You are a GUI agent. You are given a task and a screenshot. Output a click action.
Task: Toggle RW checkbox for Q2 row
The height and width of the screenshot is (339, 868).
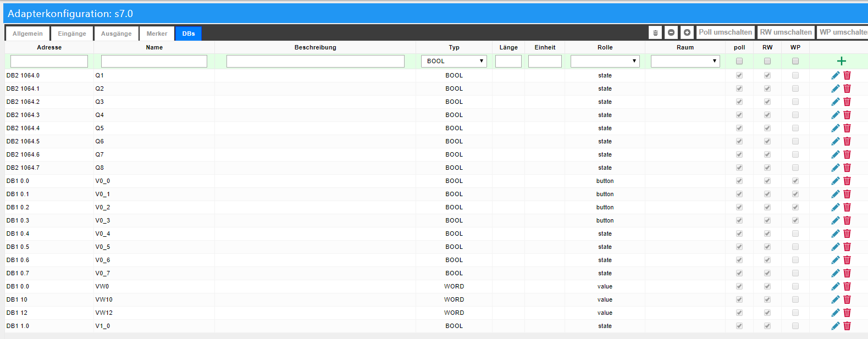[767, 88]
